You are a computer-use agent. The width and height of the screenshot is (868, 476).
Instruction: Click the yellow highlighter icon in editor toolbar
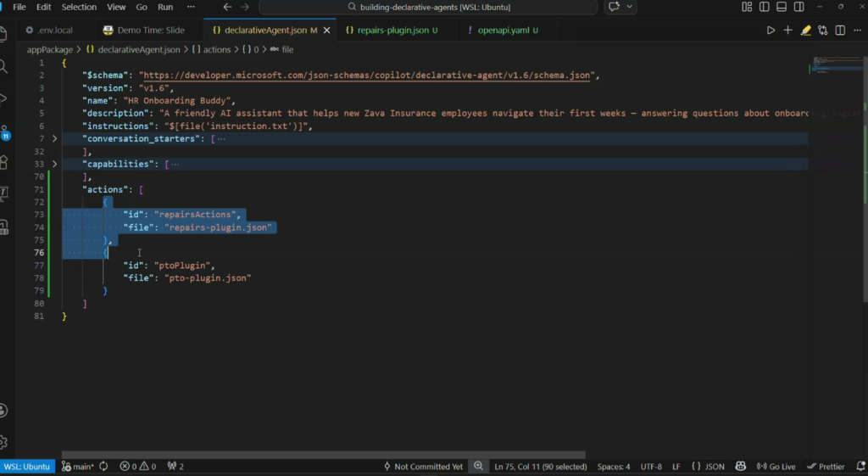[x=805, y=31]
